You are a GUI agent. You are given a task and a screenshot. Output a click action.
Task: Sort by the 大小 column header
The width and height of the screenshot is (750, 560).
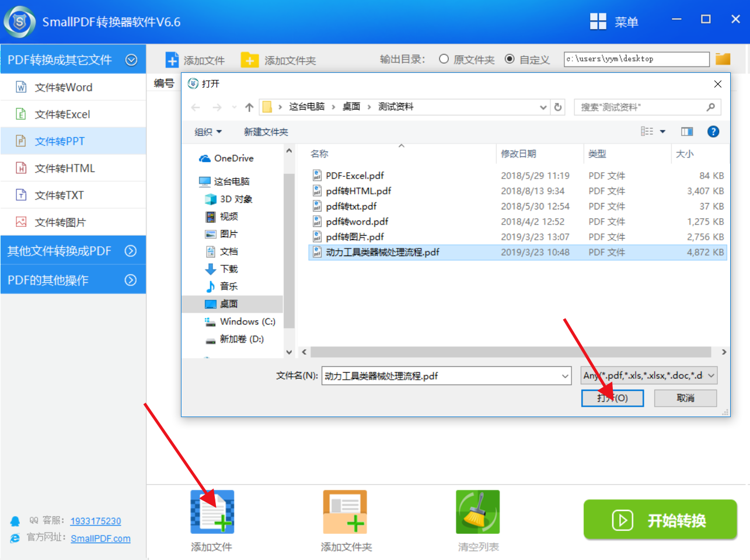coord(685,153)
